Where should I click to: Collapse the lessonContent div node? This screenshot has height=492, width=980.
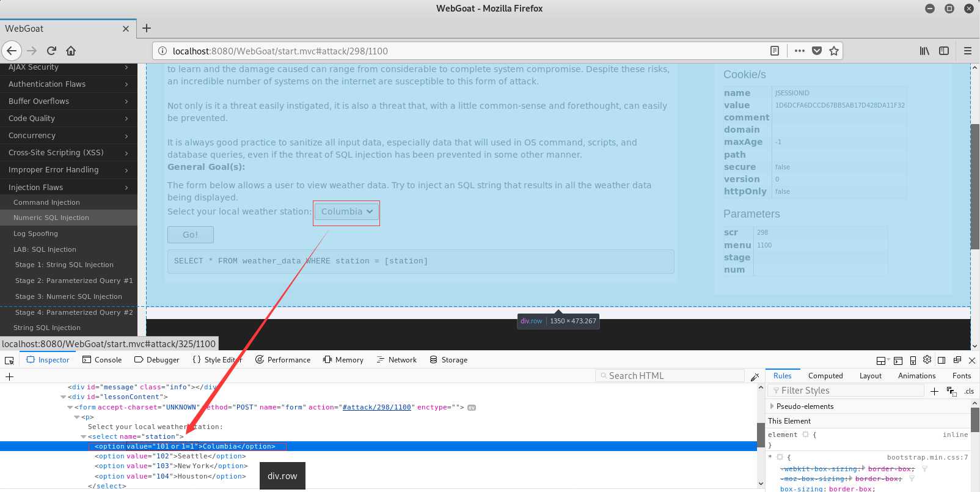click(64, 397)
